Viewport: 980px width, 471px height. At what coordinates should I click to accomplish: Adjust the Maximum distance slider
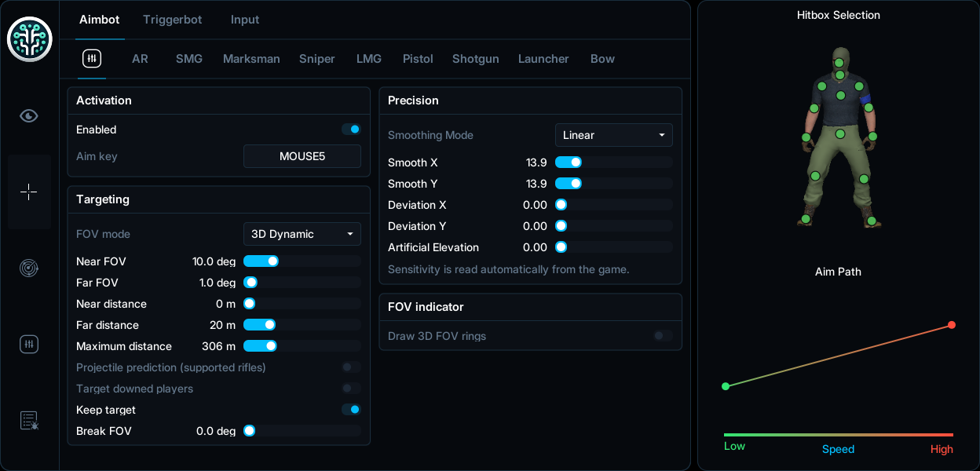302,346
